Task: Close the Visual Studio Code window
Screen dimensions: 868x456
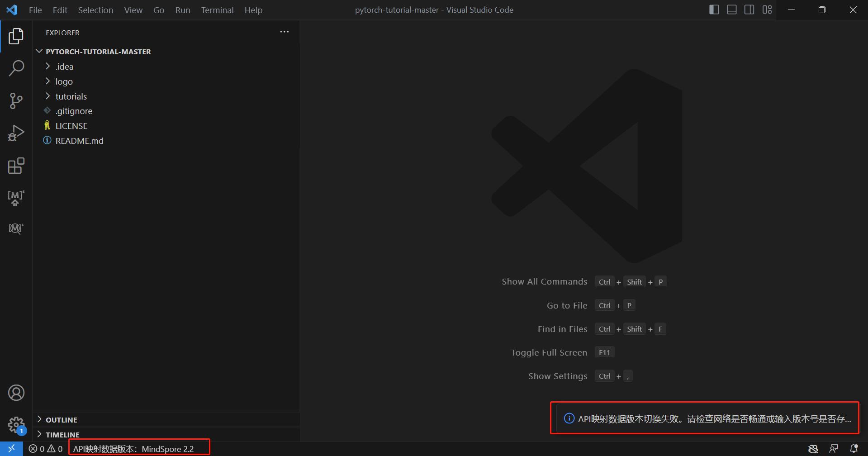Action: coord(853,9)
